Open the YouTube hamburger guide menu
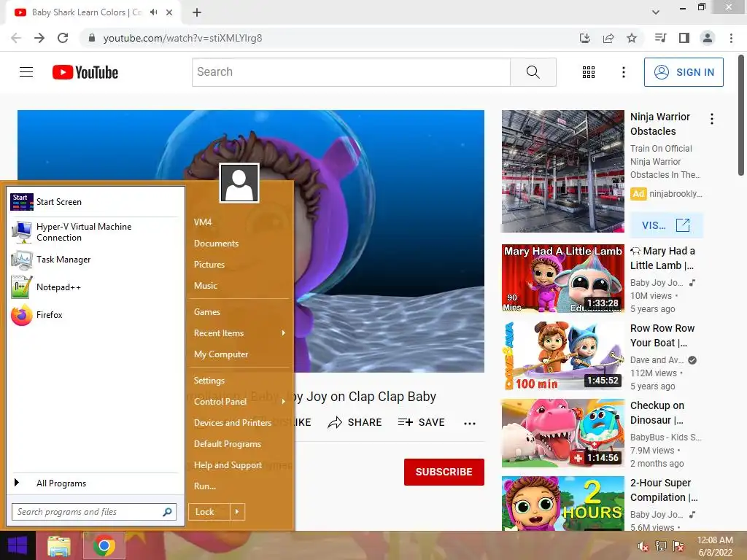The width and height of the screenshot is (747, 560). point(26,72)
